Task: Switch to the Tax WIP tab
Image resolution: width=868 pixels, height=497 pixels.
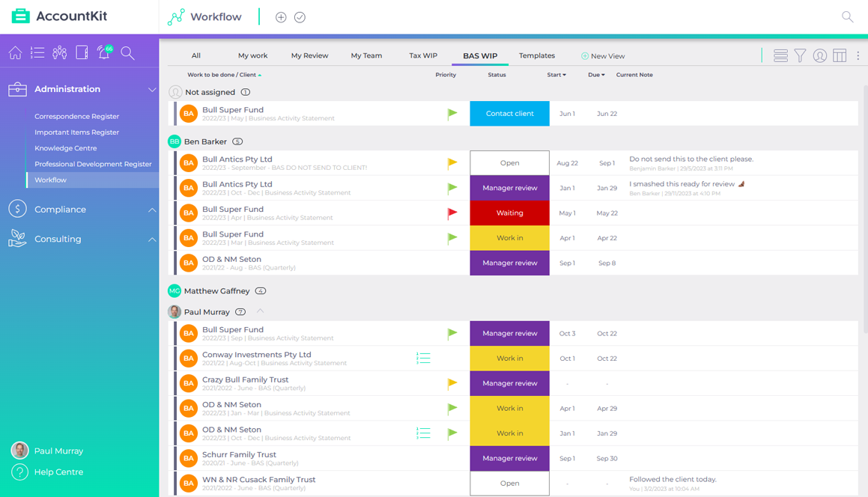Action: tap(423, 55)
